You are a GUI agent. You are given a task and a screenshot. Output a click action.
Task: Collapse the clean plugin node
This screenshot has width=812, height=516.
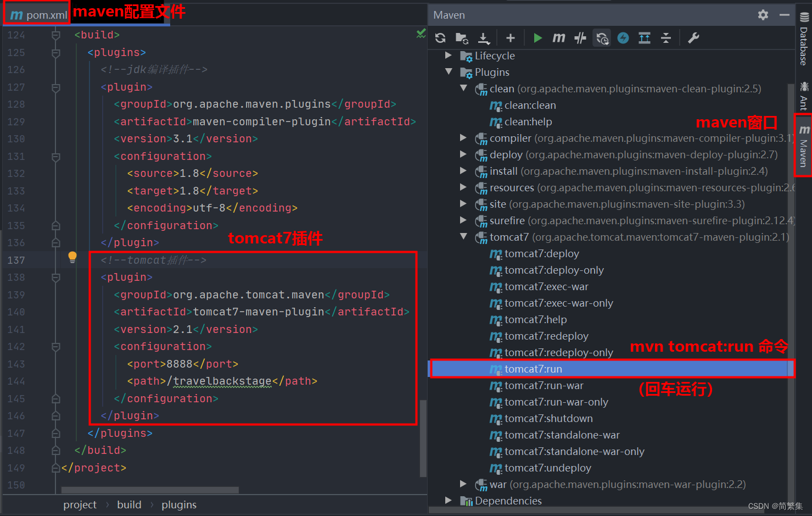(x=463, y=88)
